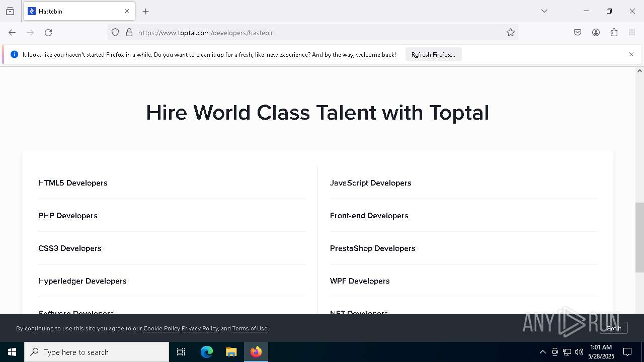Click the Hire World Class Talent heading

[x=317, y=113]
